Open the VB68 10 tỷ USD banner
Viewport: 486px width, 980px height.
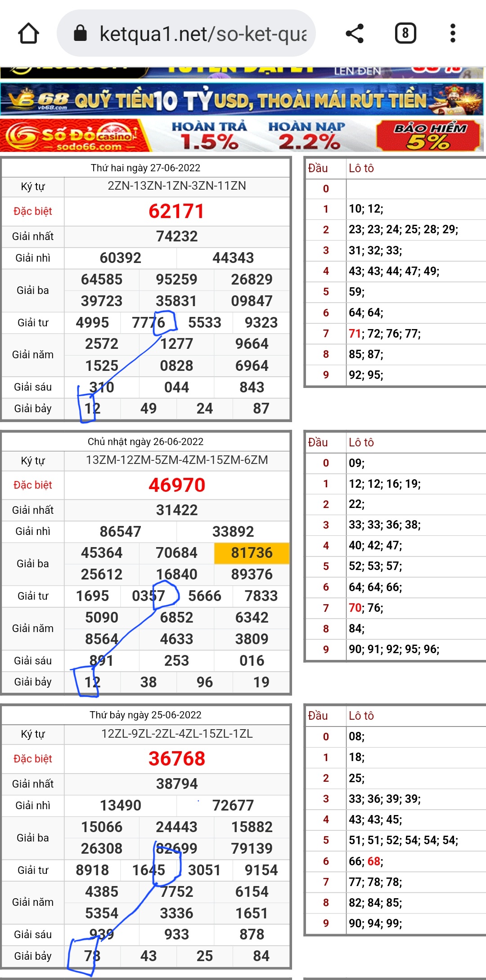[242, 100]
